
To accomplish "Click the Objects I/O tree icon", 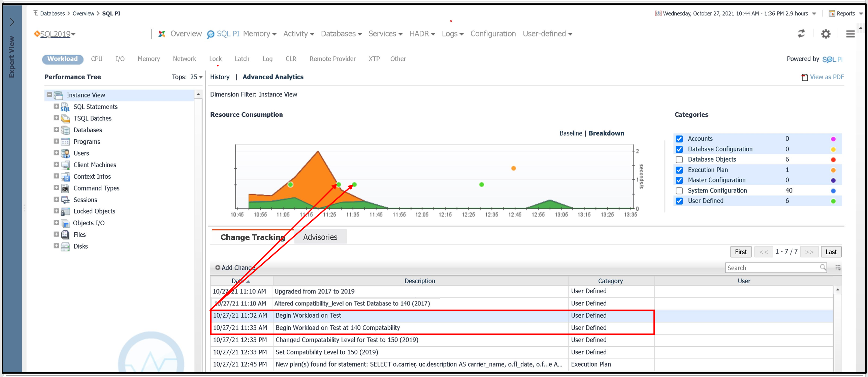I will 65,223.
